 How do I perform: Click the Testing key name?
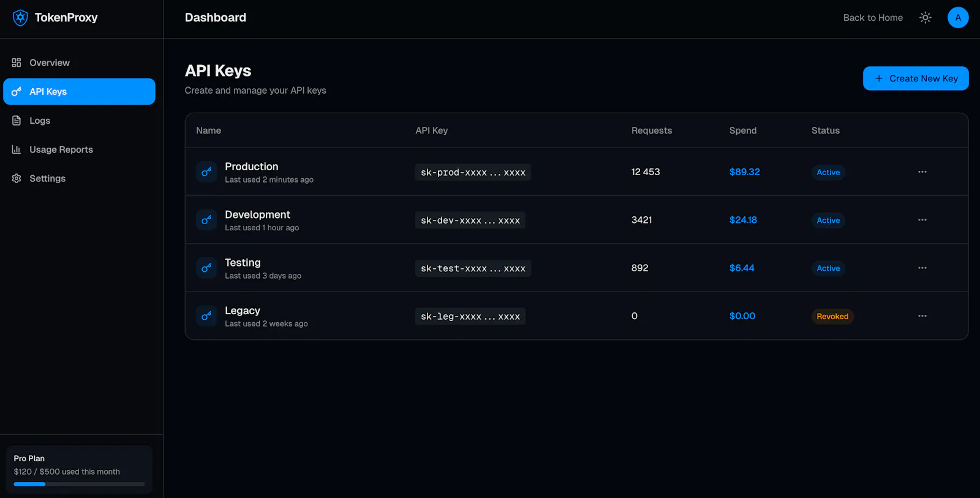(243, 263)
